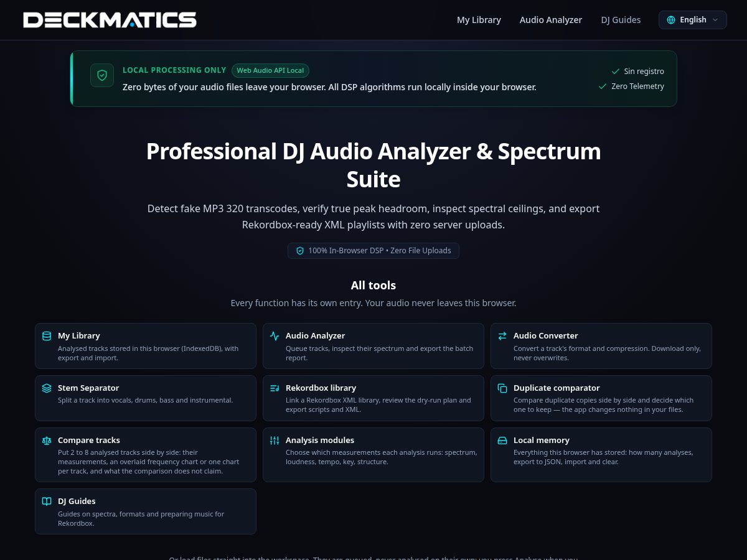This screenshot has width=747, height=560.
Task: Click 'Everything this browser has stored' description
Action: coord(603,457)
